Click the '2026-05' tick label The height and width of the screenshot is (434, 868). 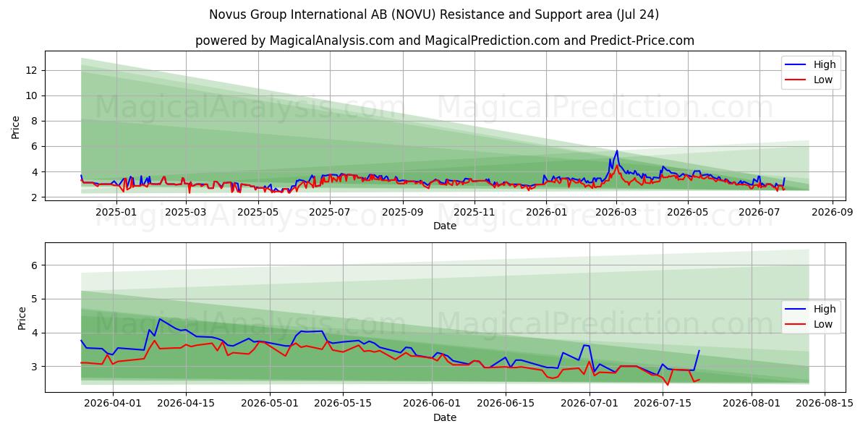[689, 212]
